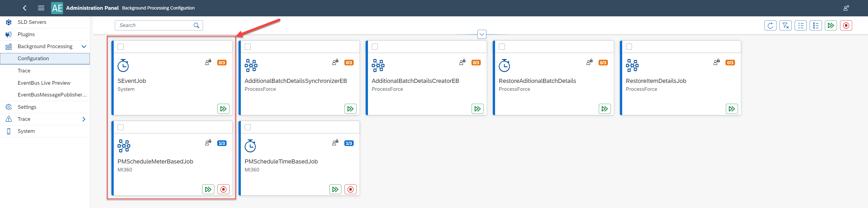Click the Trace warning triangle icon
868x208 pixels.
[8, 119]
